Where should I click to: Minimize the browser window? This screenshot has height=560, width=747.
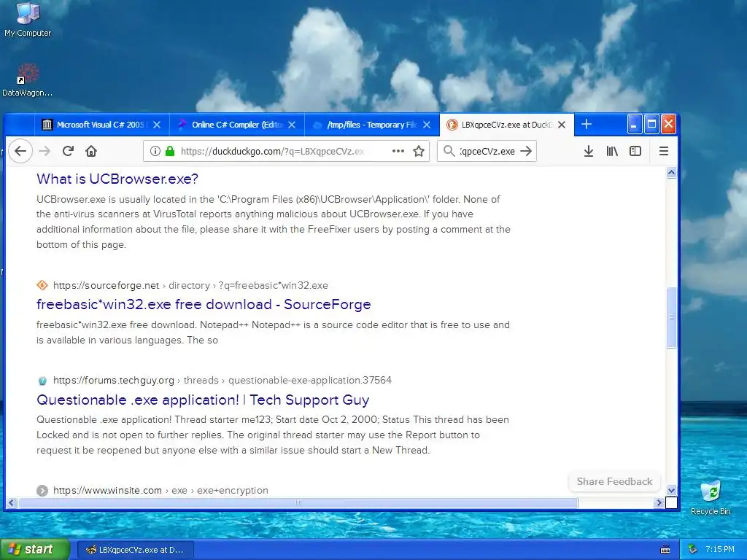pos(634,125)
